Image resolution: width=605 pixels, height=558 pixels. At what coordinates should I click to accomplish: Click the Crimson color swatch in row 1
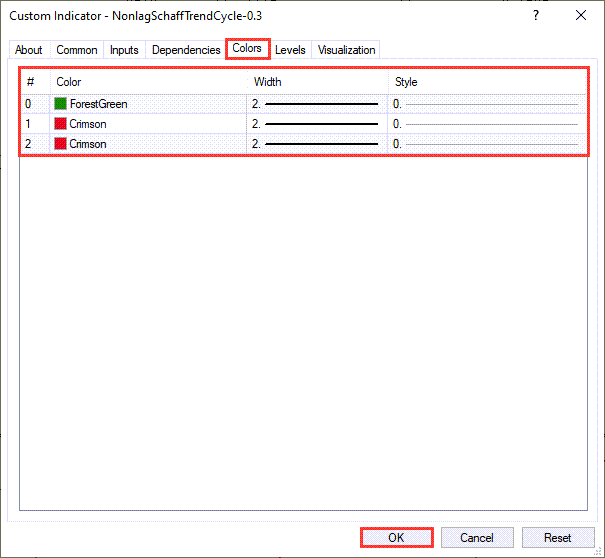click(x=61, y=124)
